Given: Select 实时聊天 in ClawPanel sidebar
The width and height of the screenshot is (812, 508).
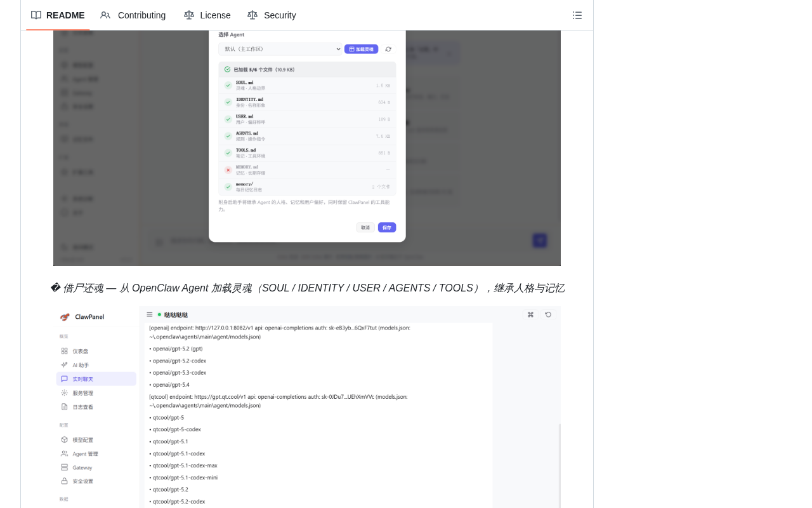Looking at the screenshot, I should tap(96, 379).
